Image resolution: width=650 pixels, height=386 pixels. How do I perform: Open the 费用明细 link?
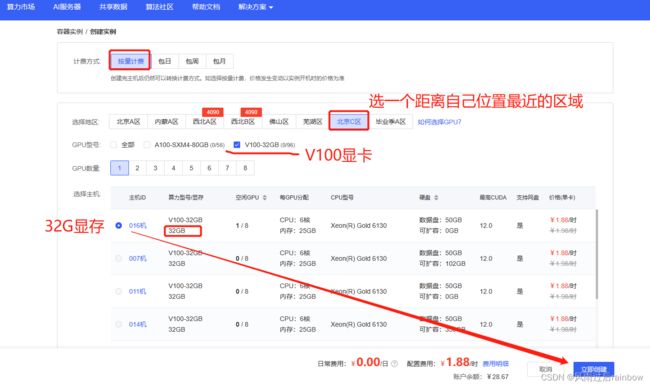click(x=496, y=364)
